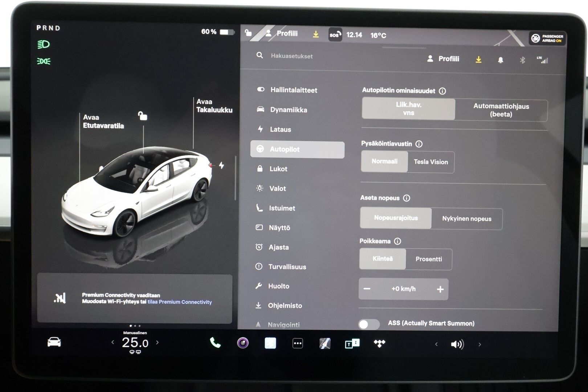Tap the charge port lightning icon
Image resolution: width=588 pixels, height=392 pixels.
[x=221, y=166]
